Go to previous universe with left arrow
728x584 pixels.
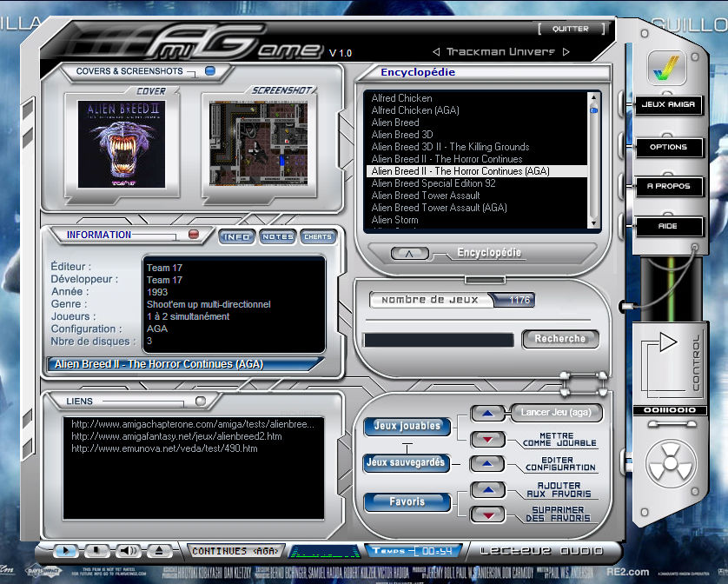(x=436, y=51)
